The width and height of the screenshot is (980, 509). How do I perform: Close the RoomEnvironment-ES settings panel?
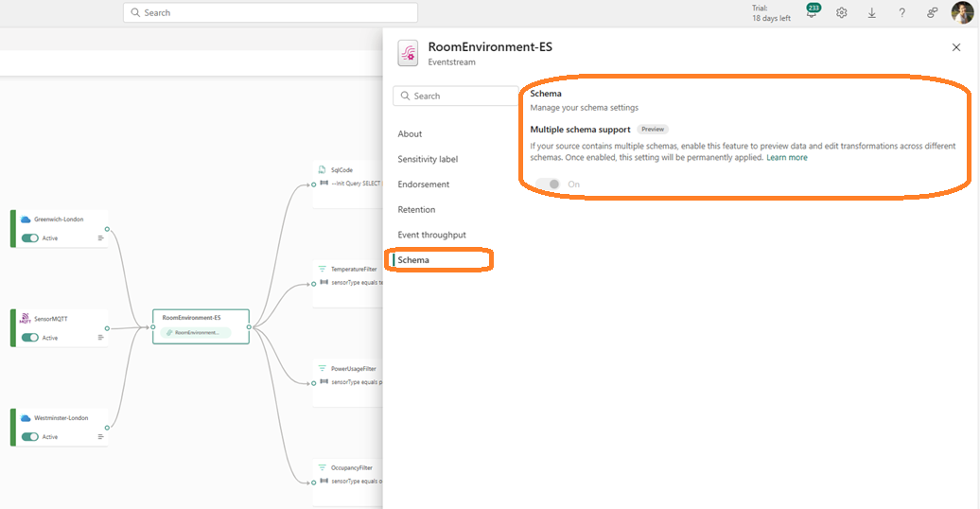pos(955,47)
